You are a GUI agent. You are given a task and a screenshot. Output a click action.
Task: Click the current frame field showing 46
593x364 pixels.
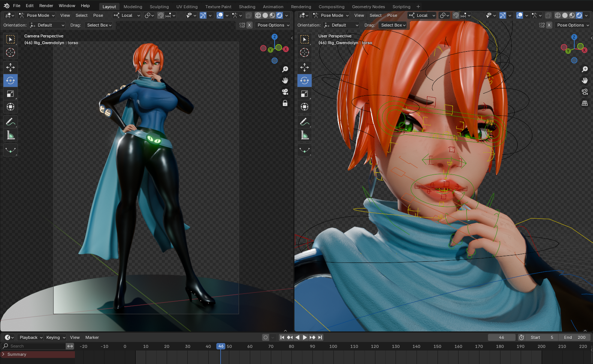502,337
